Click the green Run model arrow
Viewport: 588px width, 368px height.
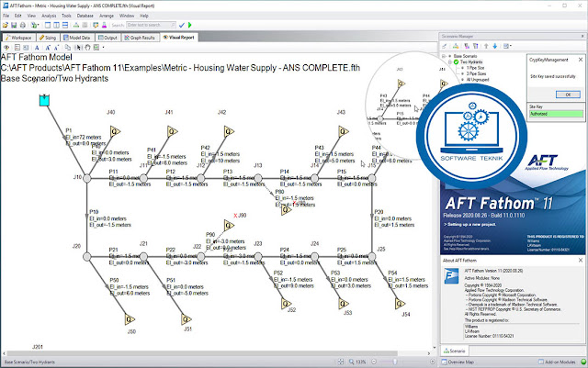(190, 25)
